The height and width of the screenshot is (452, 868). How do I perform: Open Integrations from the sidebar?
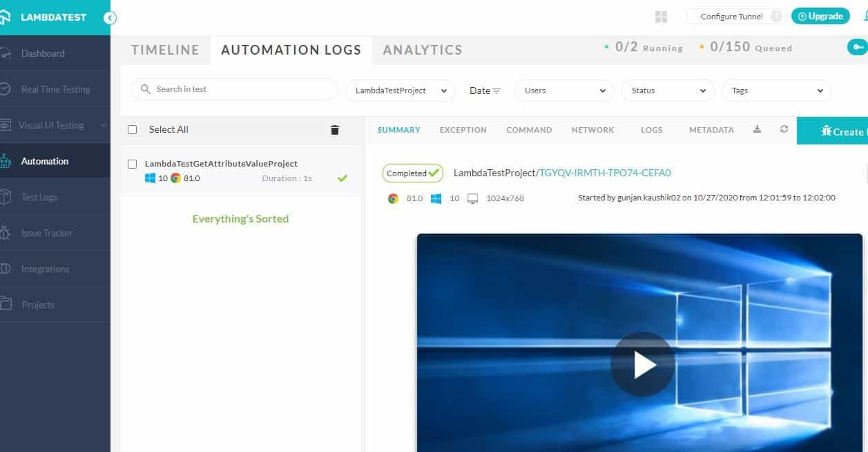(x=46, y=268)
